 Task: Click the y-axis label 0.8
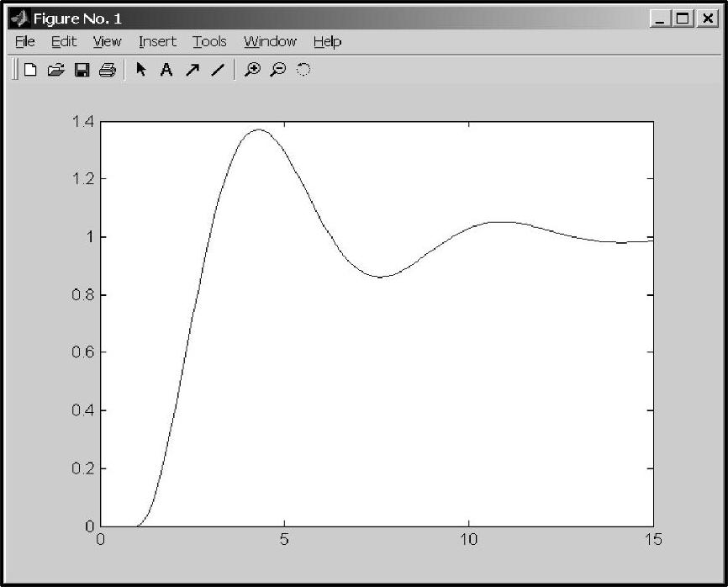[x=82, y=294]
